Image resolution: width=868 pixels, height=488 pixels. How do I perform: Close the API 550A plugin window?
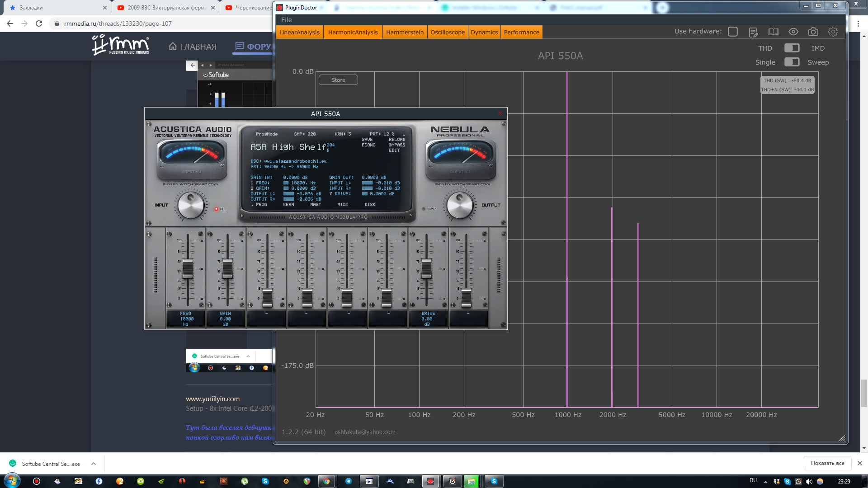click(x=500, y=113)
